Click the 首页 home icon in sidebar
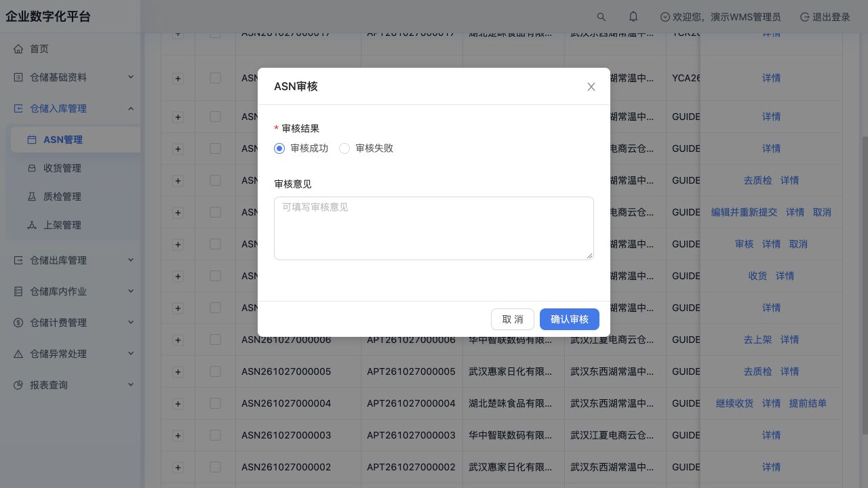Screen dimensions: 868x488 pyautogui.click(x=18, y=49)
